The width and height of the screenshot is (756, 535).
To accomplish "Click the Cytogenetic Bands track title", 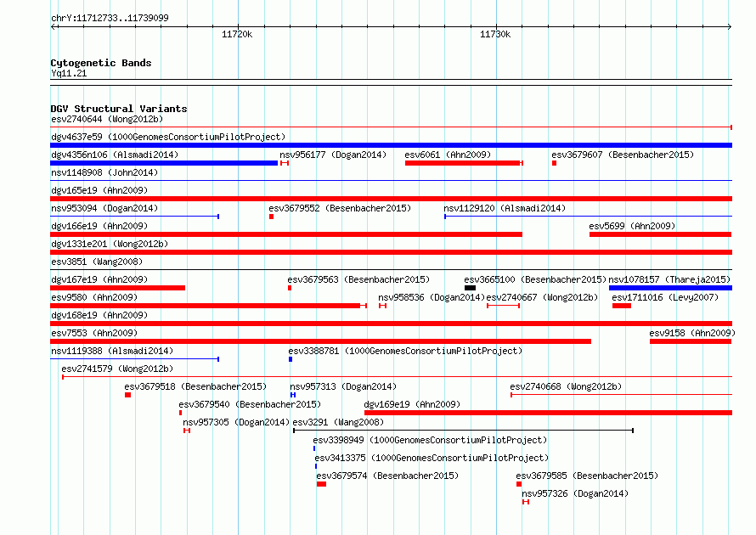I will coord(101,63).
